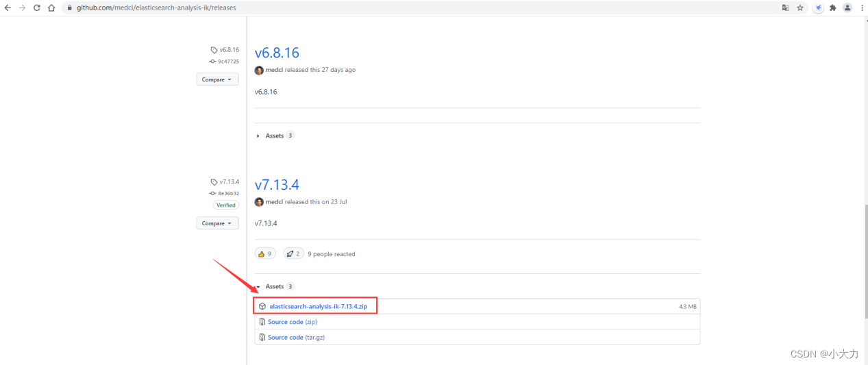Open the v6.8.16 release title link

click(x=277, y=53)
